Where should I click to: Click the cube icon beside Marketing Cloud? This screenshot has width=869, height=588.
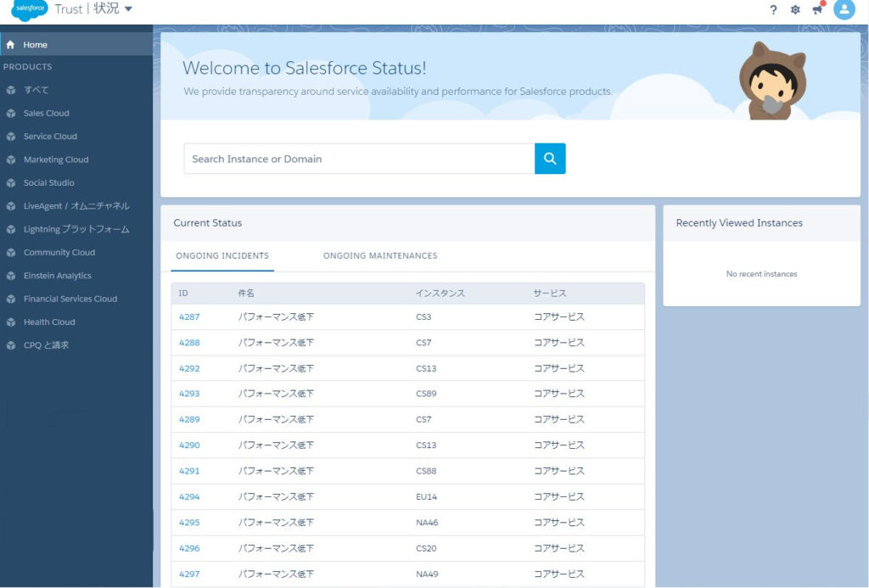point(11,160)
